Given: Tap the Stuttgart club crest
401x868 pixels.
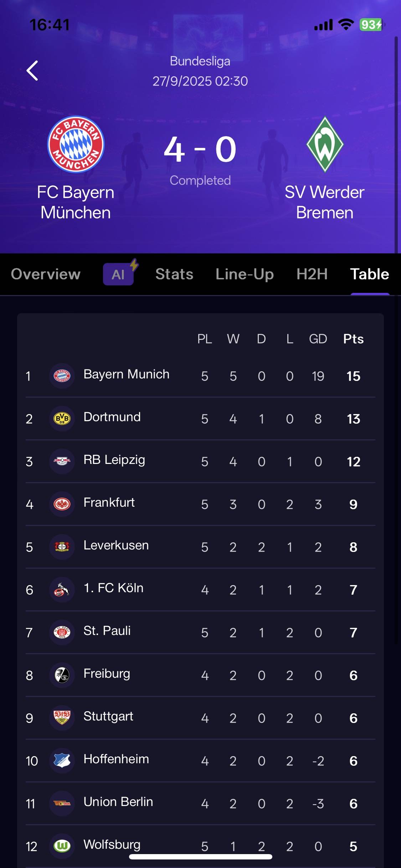Looking at the screenshot, I should (x=62, y=718).
